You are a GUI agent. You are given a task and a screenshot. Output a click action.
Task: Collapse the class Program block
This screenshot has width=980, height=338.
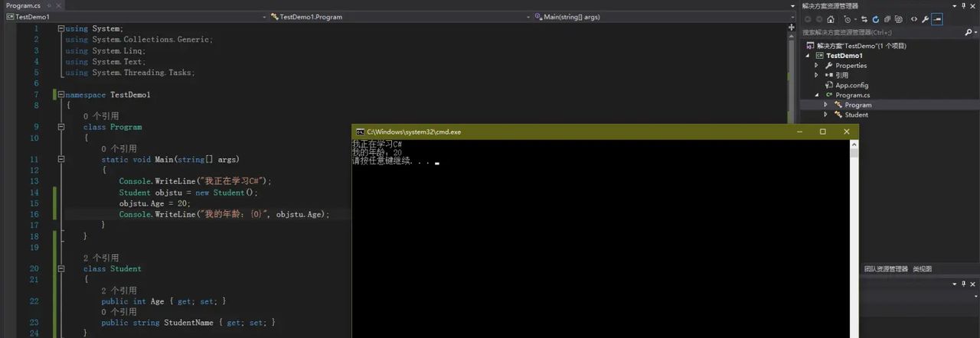(60, 127)
